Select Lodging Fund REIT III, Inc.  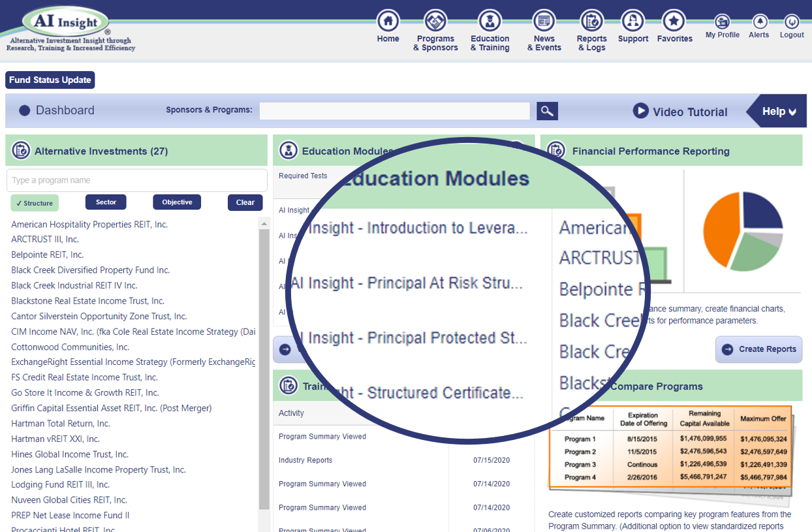[x=61, y=484]
